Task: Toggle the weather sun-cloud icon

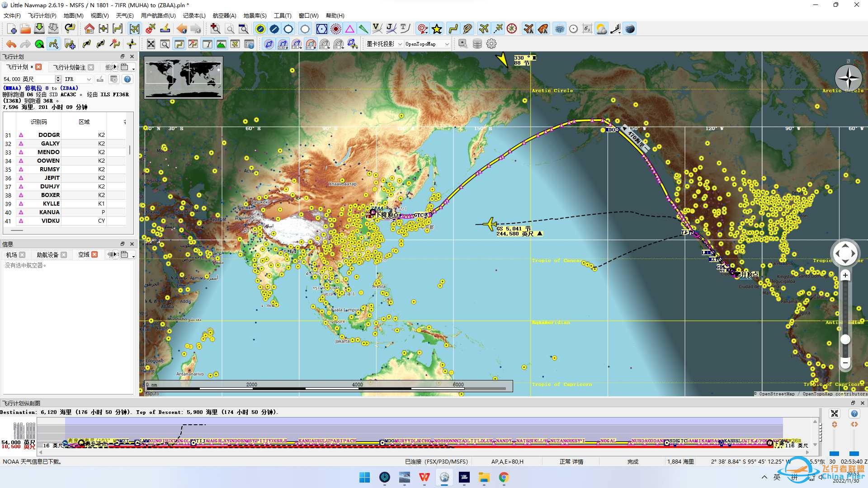Action: (x=601, y=29)
